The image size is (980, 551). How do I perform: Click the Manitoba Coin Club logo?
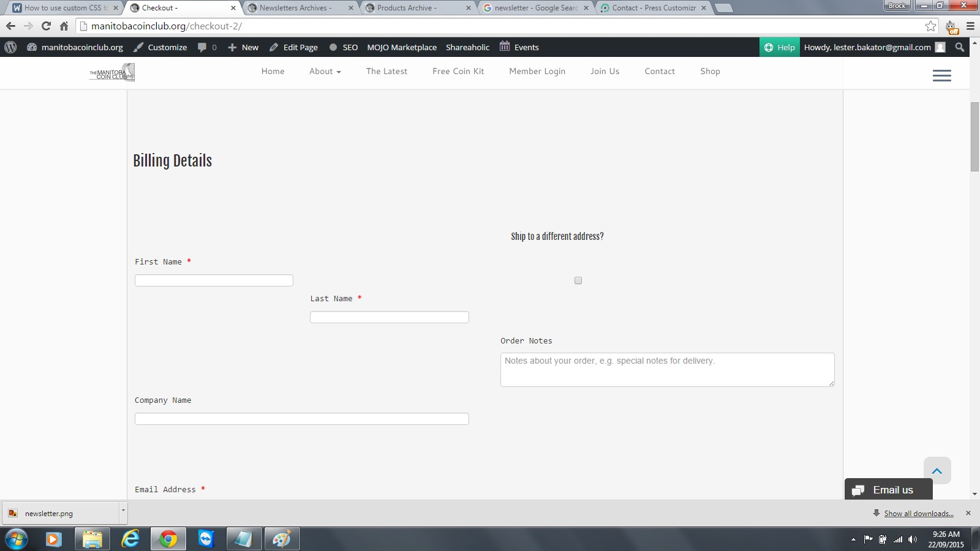coord(112,73)
